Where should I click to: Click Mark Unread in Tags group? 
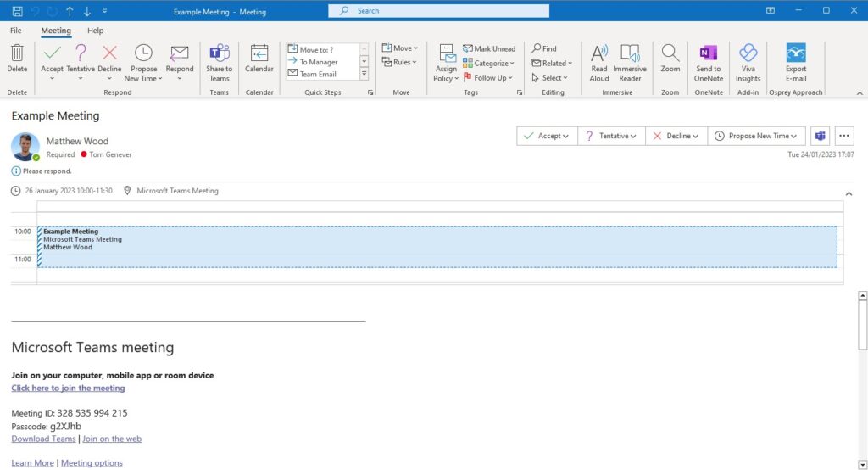click(x=489, y=48)
